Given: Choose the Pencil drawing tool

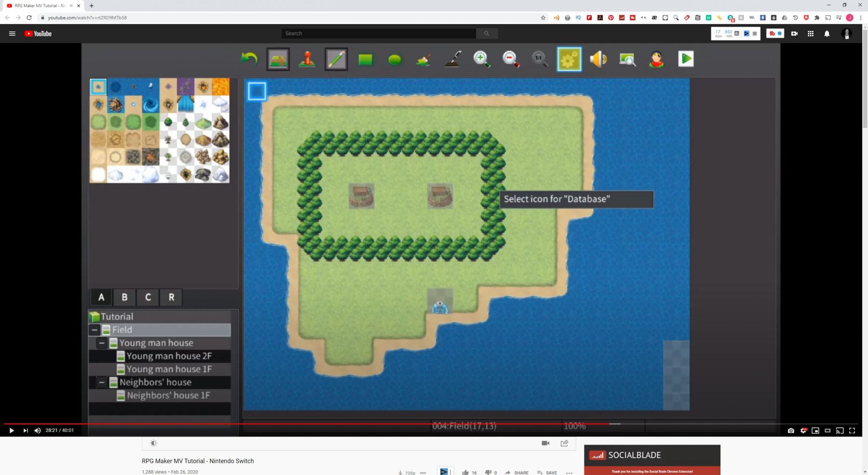Looking at the screenshot, I should 336,59.
